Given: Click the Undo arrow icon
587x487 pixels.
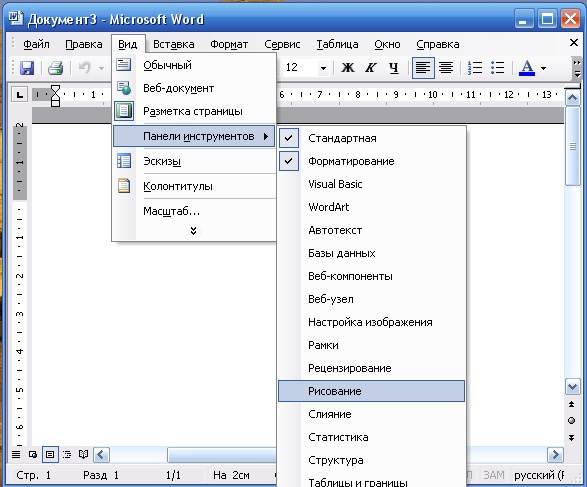Looking at the screenshot, I should (x=85, y=68).
